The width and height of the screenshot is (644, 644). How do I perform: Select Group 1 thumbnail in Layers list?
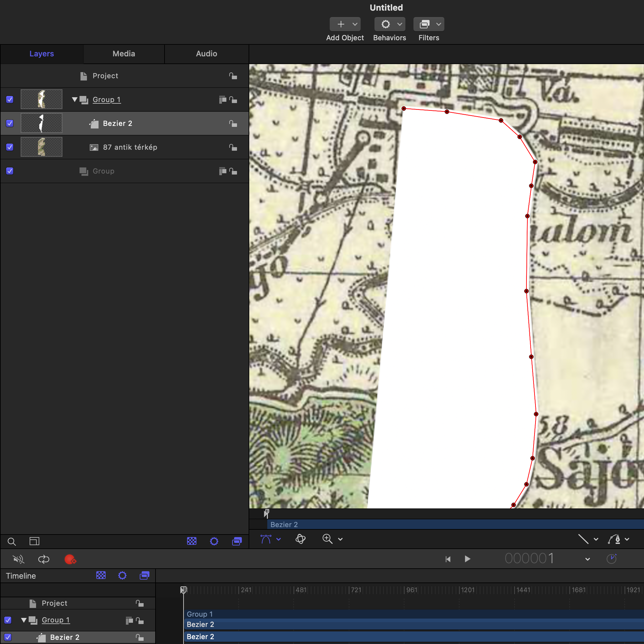(x=41, y=99)
